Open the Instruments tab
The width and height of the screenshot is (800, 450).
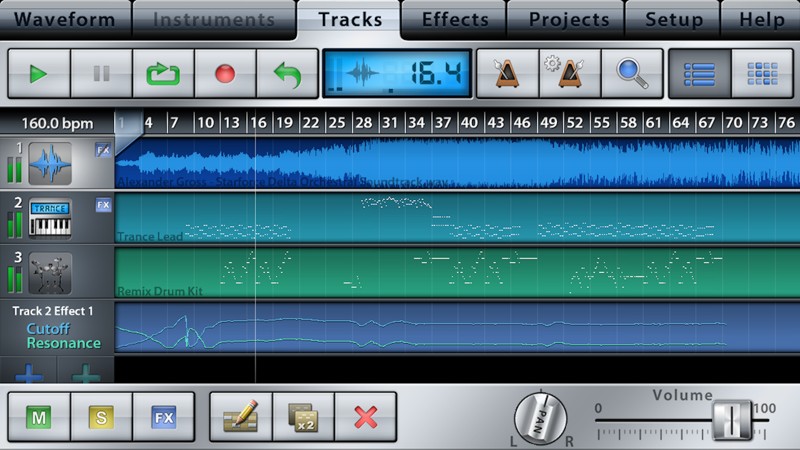click(214, 19)
